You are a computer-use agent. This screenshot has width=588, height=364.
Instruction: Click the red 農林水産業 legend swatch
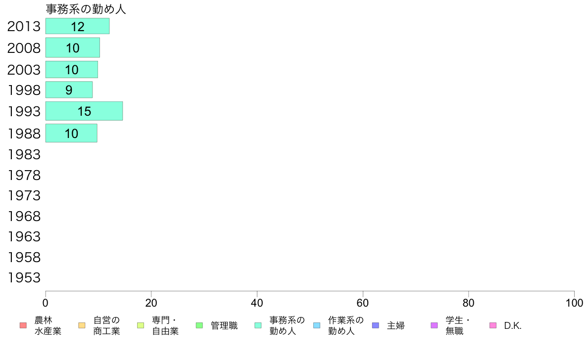(23, 325)
